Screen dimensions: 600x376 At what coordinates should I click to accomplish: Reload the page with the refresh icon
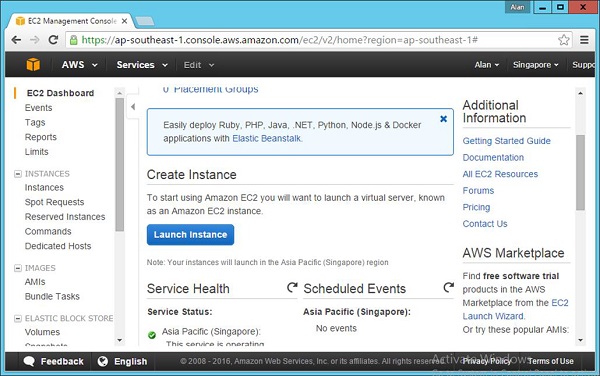[x=53, y=40]
